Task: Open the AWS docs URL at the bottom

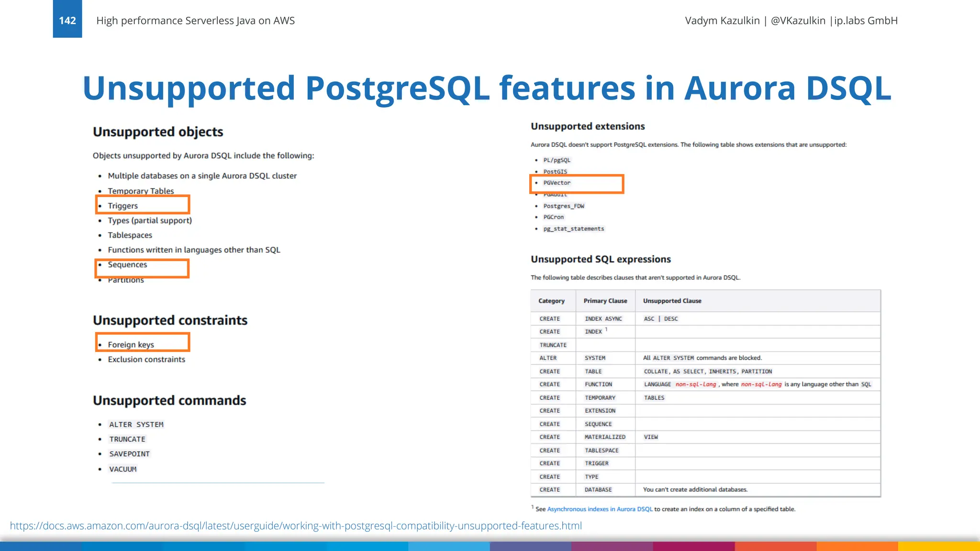Action: (296, 526)
